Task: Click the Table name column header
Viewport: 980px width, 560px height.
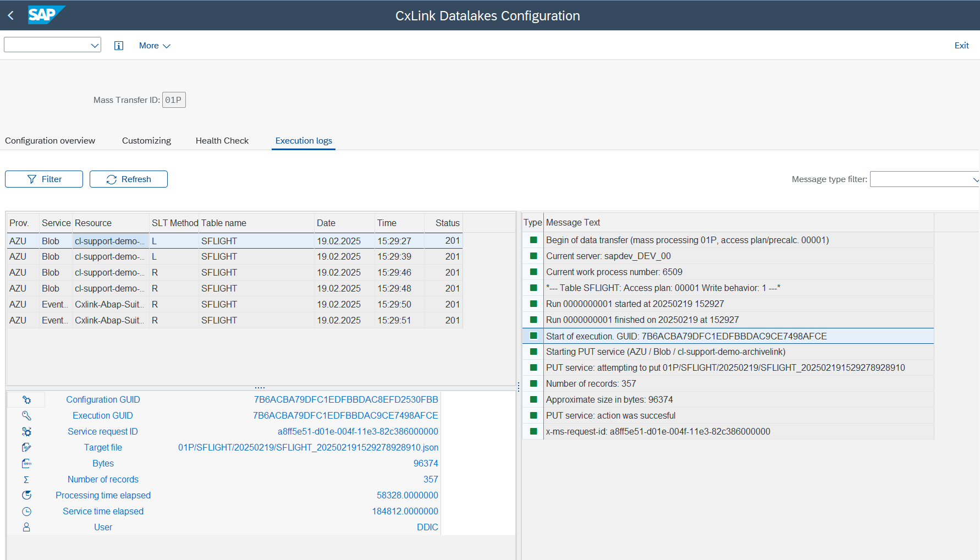Action: coord(256,223)
